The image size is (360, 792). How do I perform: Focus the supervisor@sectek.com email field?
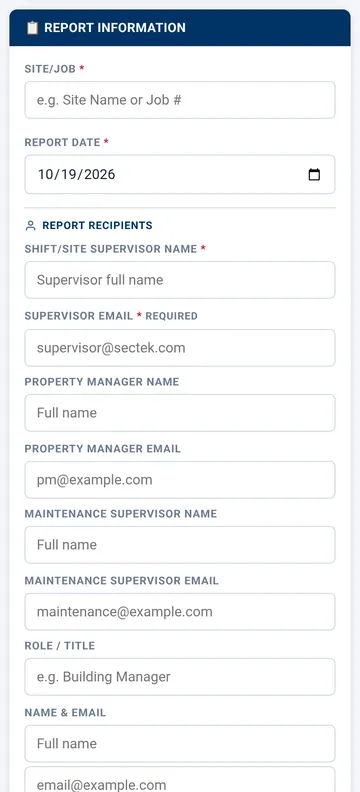[x=180, y=348]
